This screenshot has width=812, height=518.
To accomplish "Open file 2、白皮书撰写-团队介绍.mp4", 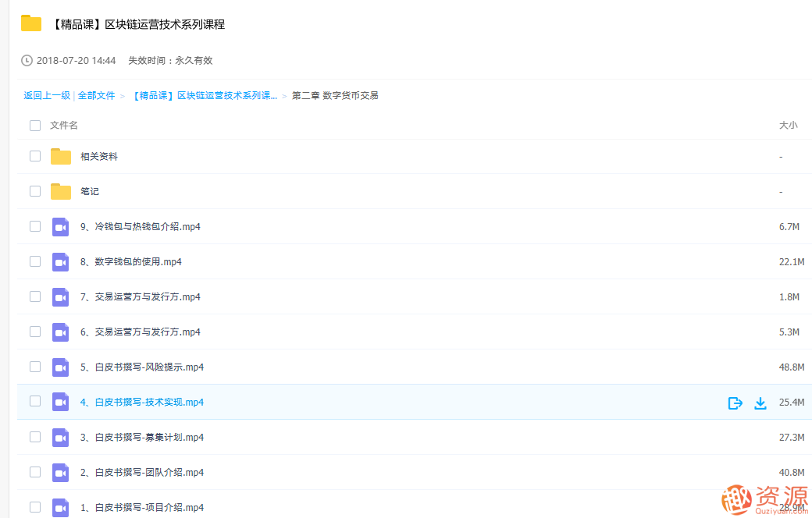I will point(142,473).
